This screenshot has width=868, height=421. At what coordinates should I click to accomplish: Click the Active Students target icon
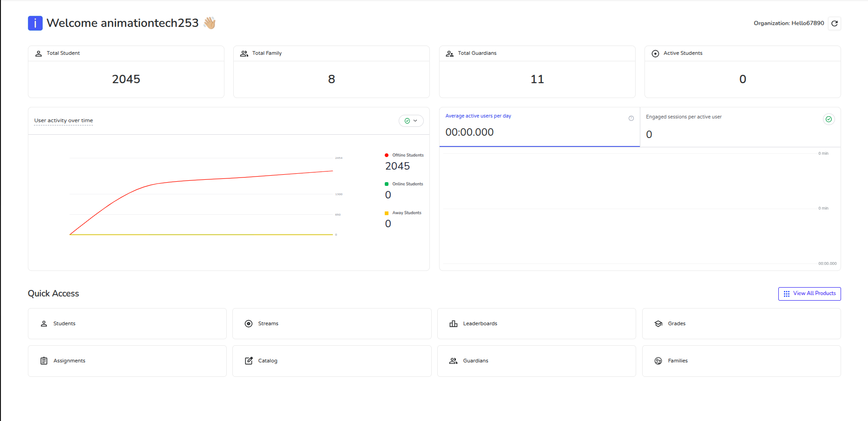pos(655,53)
